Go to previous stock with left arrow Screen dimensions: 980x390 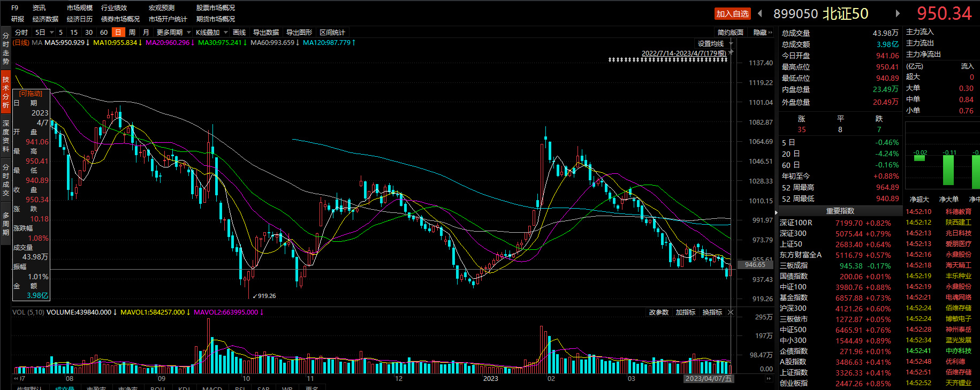pyautogui.click(x=763, y=14)
